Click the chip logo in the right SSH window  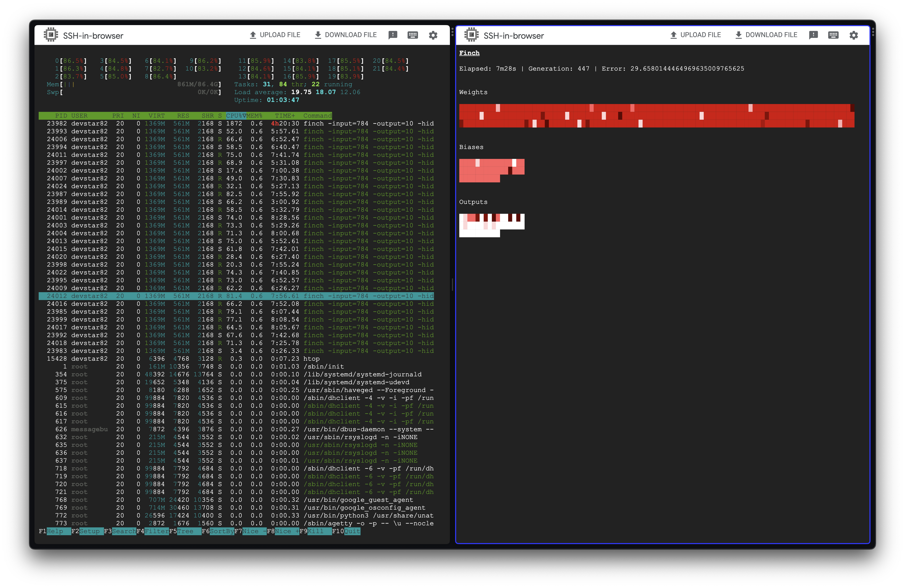[471, 35]
